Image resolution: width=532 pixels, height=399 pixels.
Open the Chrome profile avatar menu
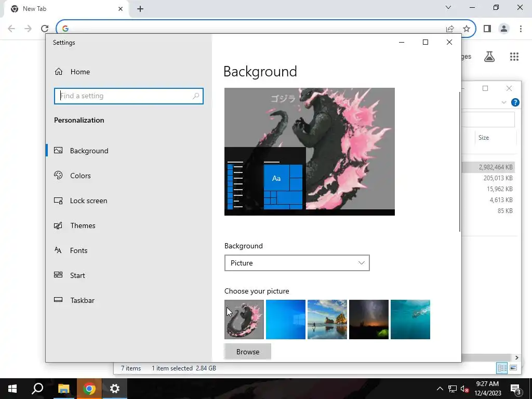tap(504, 29)
